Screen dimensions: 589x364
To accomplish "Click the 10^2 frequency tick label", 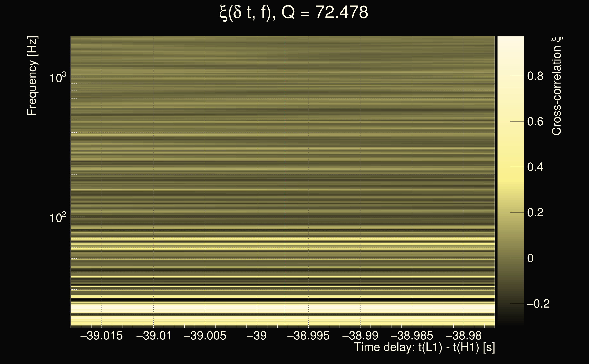I will pyautogui.click(x=58, y=217).
